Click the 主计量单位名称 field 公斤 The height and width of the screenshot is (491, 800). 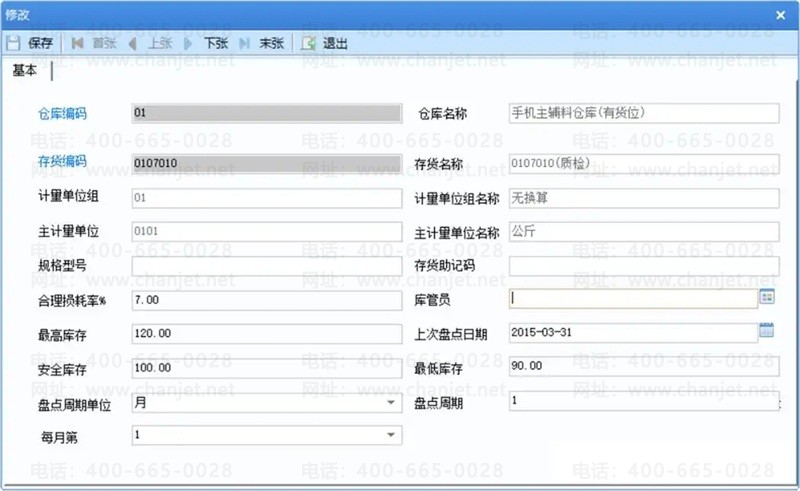[x=644, y=232]
